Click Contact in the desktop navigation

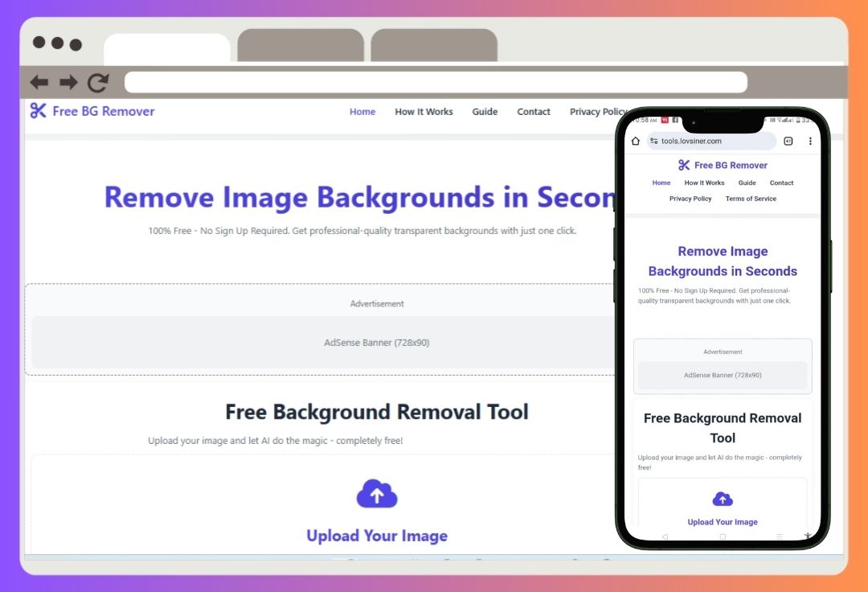[534, 112]
